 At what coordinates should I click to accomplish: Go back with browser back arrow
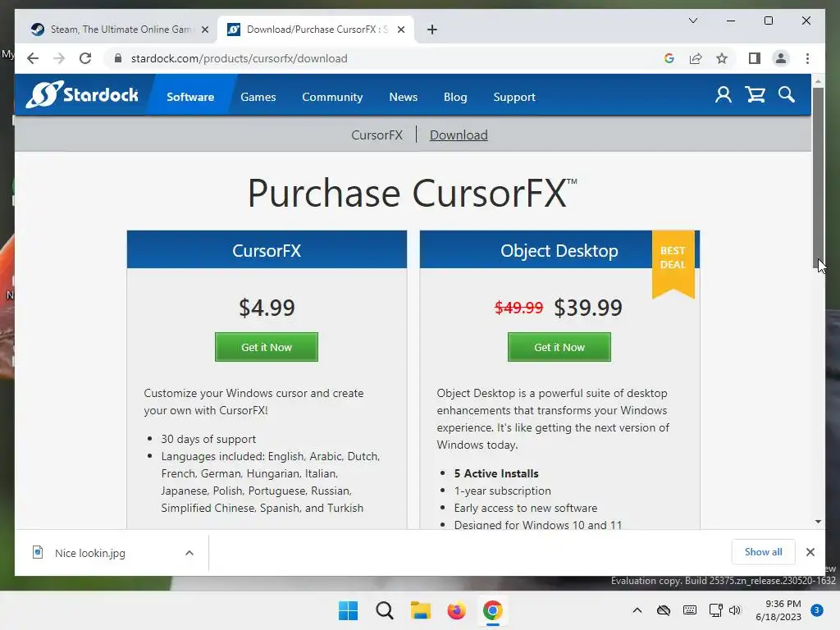click(x=33, y=58)
